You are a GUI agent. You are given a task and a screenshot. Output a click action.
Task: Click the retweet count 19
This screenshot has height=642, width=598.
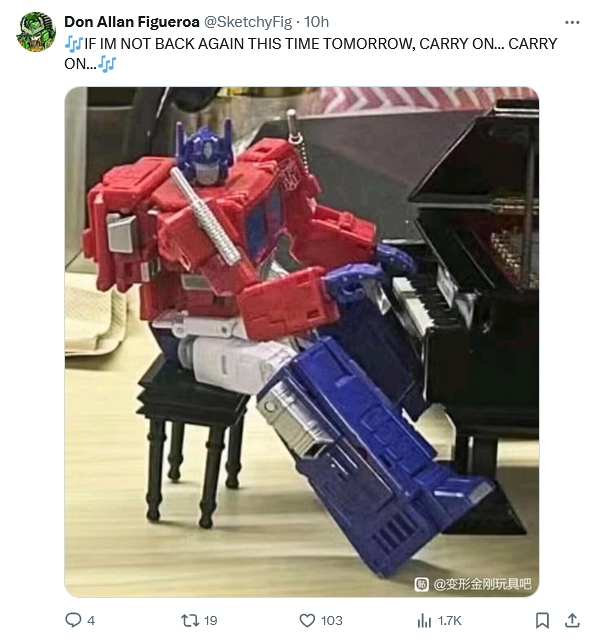click(210, 621)
